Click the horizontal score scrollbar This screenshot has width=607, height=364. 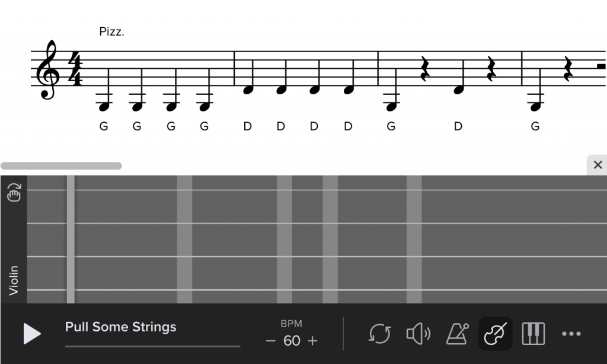coord(61,166)
